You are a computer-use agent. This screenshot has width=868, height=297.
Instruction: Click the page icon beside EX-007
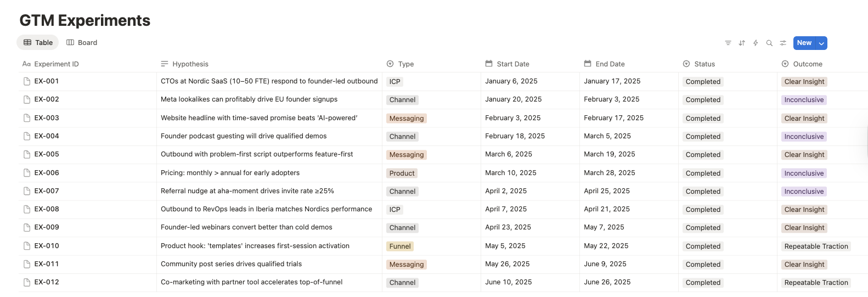point(27,191)
